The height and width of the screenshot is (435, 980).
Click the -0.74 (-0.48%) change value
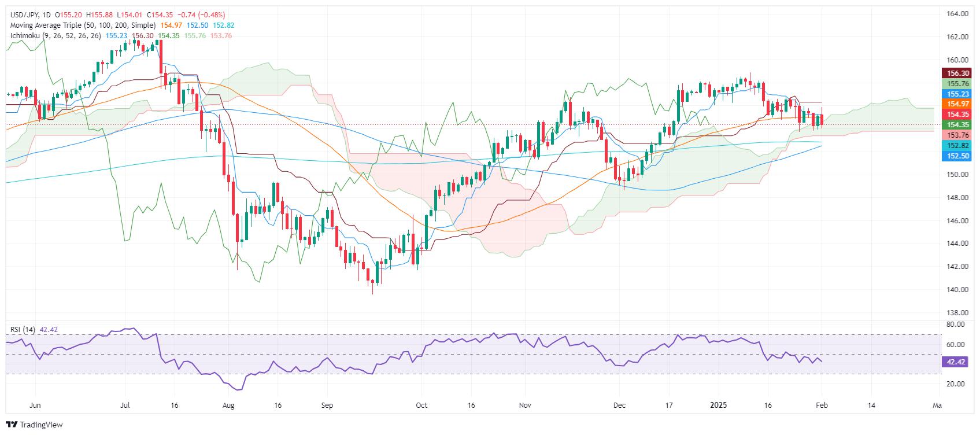click(204, 15)
